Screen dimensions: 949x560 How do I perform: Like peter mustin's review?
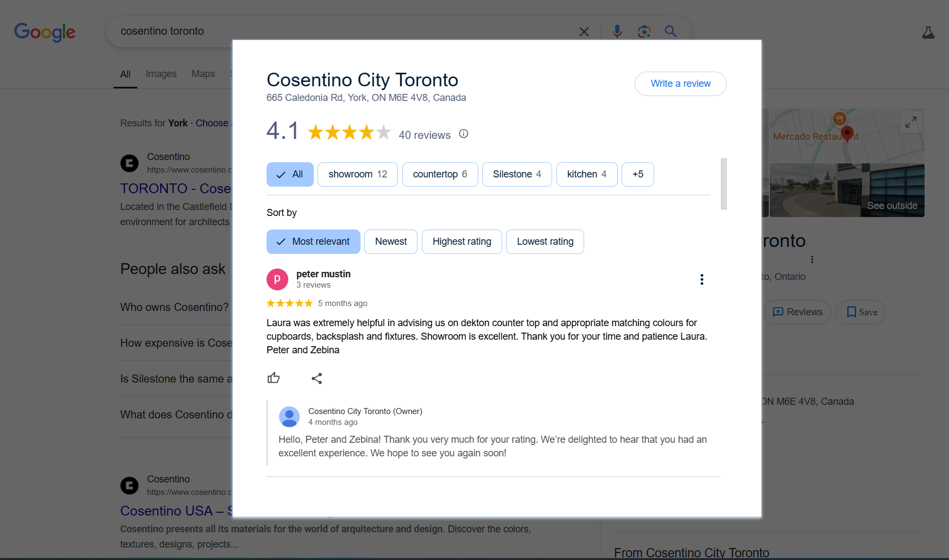274,378
